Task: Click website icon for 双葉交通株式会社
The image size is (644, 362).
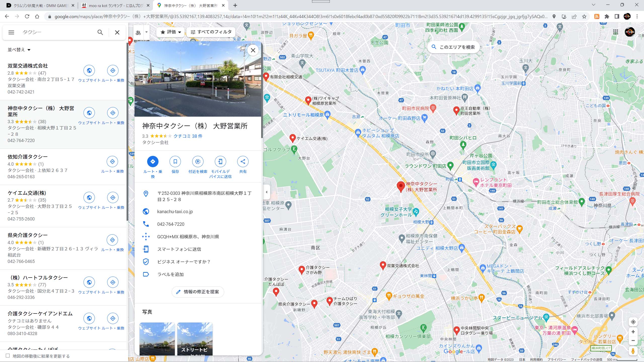Action: 89,71
